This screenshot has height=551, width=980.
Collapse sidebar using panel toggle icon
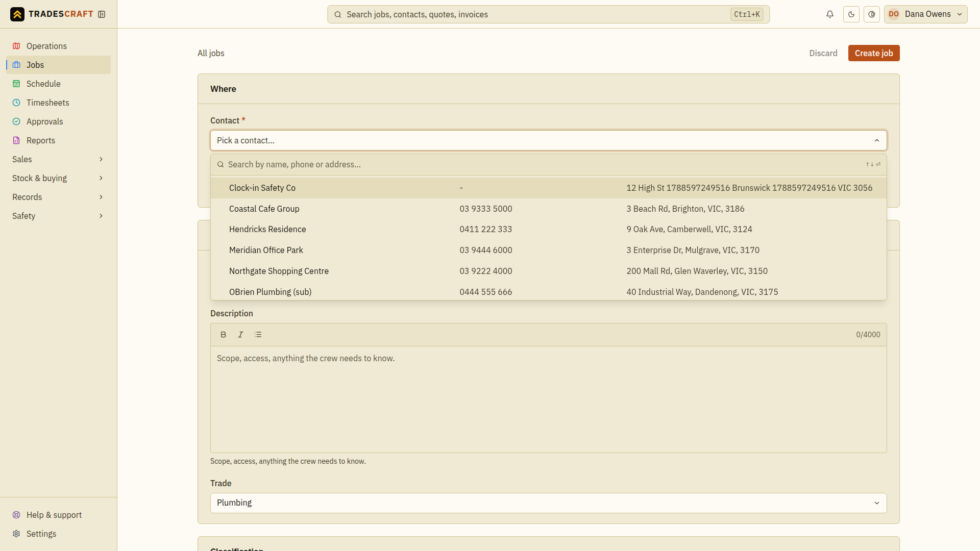[x=102, y=14]
